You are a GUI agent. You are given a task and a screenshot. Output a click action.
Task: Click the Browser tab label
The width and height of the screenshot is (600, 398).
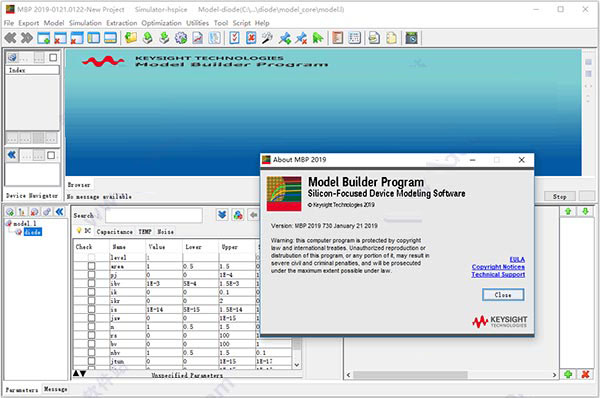coord(79,185)
